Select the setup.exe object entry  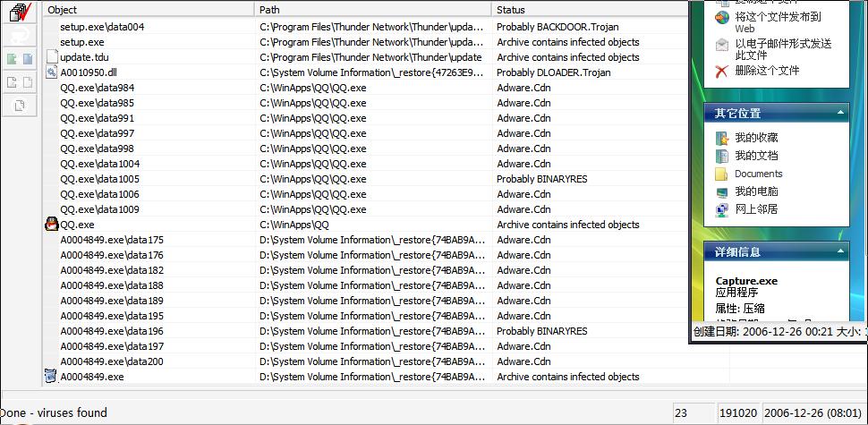point(82,42)
